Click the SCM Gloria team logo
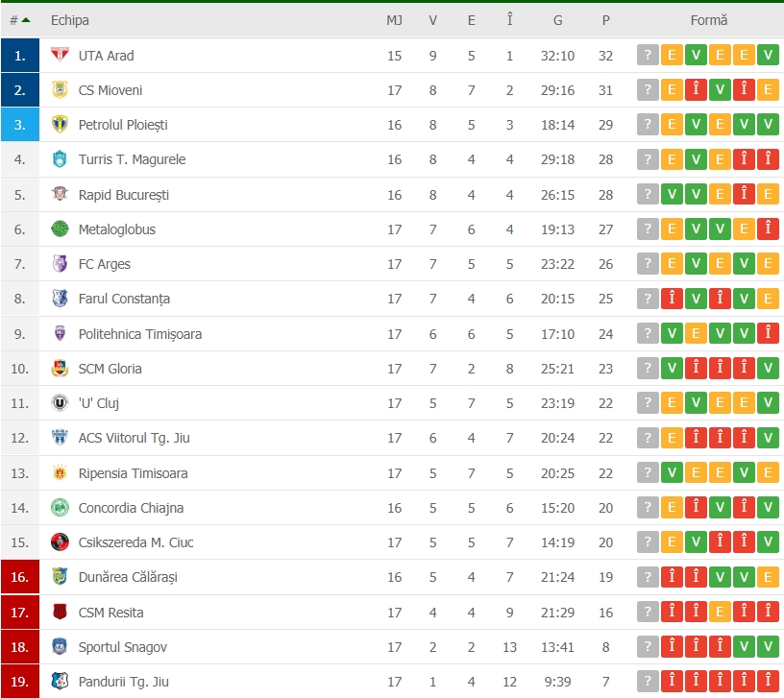This screenshot has height=698, width=784. 60,369
